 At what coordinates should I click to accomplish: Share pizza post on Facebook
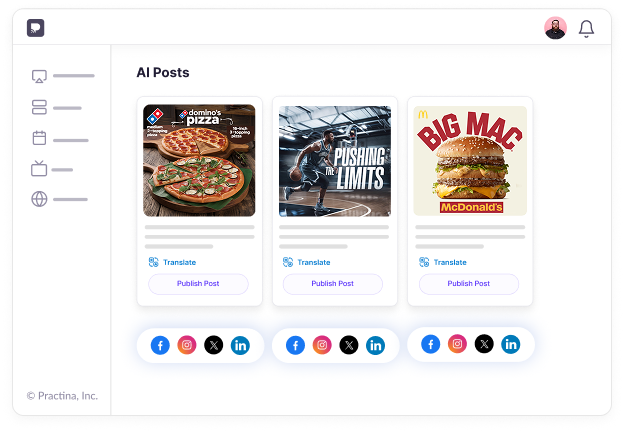160,345
